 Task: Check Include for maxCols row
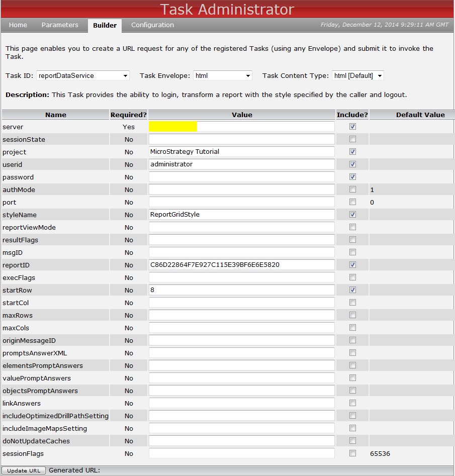(x=352, y=328)
